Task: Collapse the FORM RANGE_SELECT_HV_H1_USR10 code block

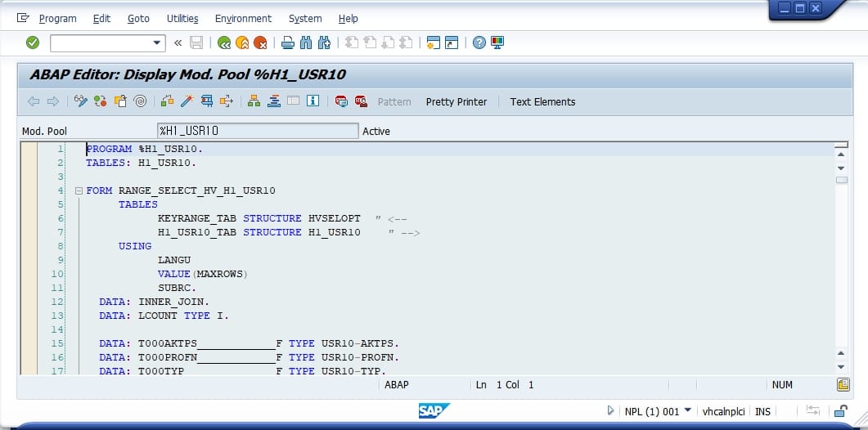Action: [x=79, y=190]
